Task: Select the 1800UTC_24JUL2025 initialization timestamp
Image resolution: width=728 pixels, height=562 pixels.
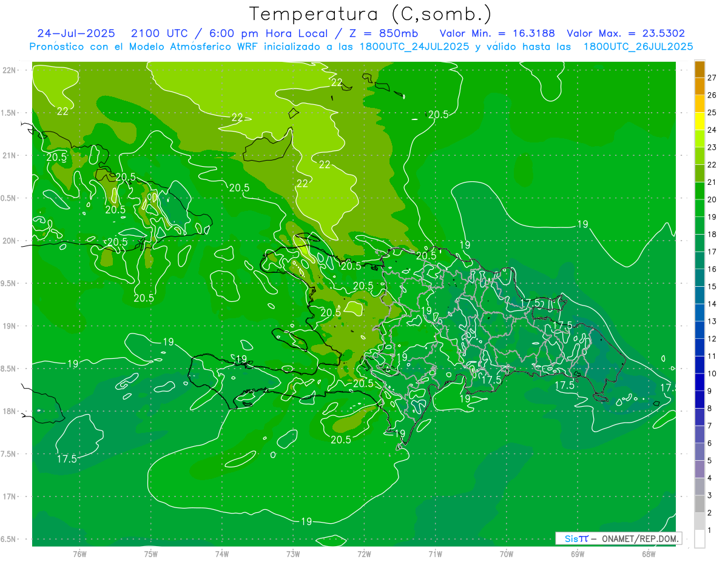Action: (x=414, y=47)
